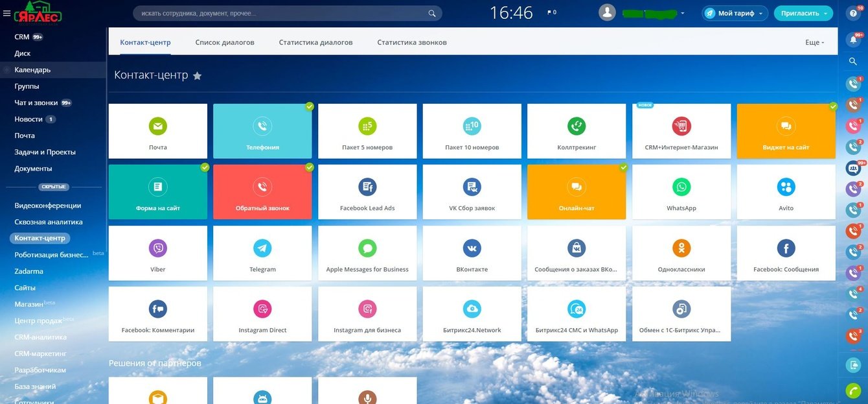
Task: Open Сквозная аналитика menu item
Action: [x=49, y=222]
